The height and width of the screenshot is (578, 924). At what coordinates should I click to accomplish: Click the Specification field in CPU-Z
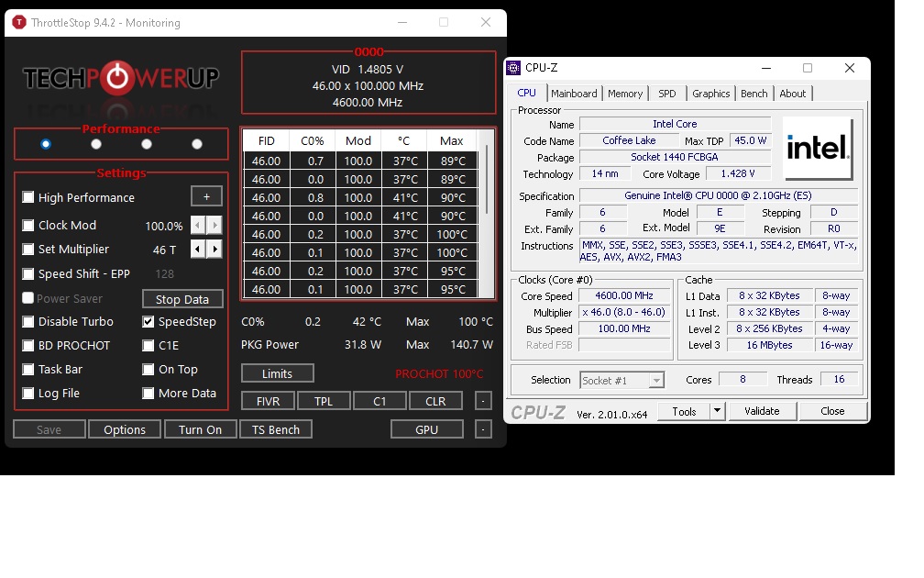coord(719,195)
